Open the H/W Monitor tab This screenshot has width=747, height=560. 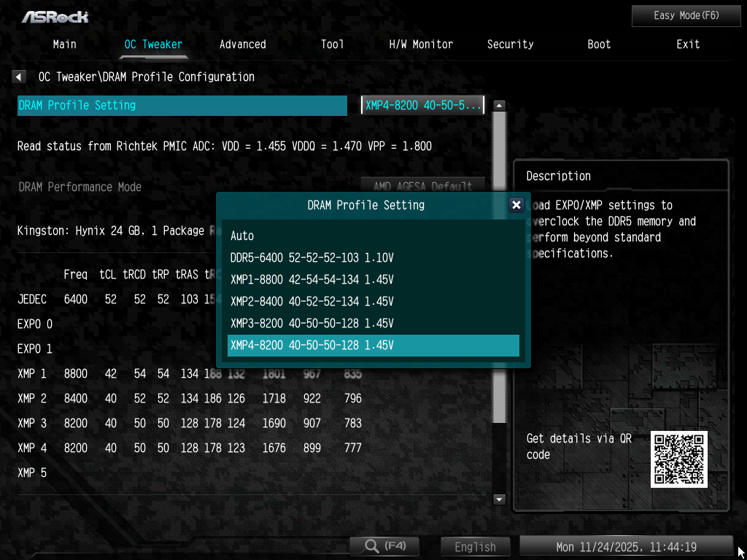click(x=421, y=44)
